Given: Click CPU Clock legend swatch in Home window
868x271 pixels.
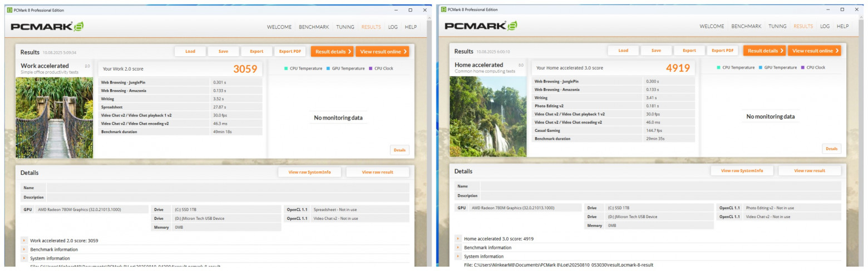Looking at the screenshot, I should point(802,67).
